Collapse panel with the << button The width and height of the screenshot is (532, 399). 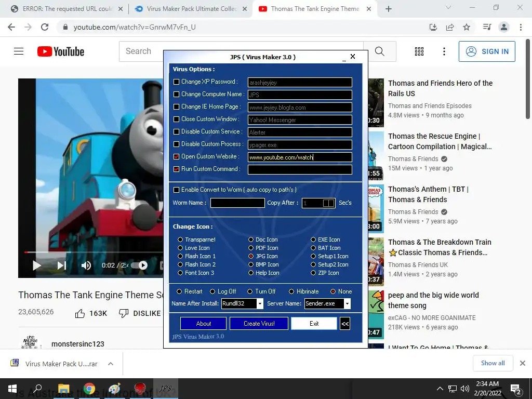click(345, 324)
